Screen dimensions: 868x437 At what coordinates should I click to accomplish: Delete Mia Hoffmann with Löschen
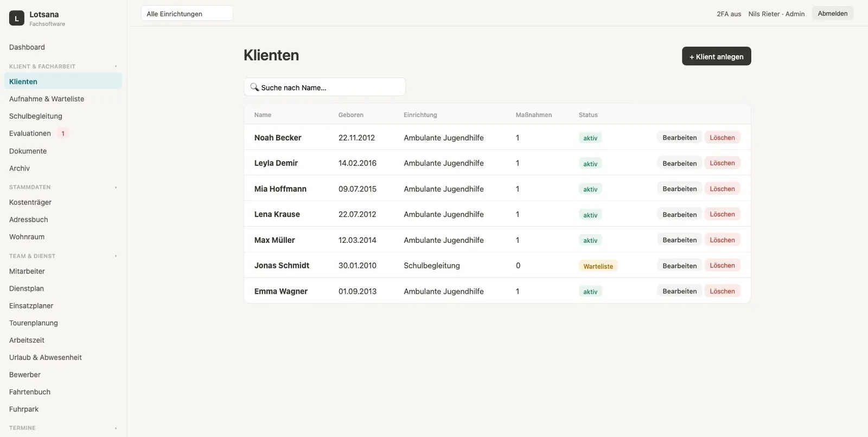pos(722,189)
